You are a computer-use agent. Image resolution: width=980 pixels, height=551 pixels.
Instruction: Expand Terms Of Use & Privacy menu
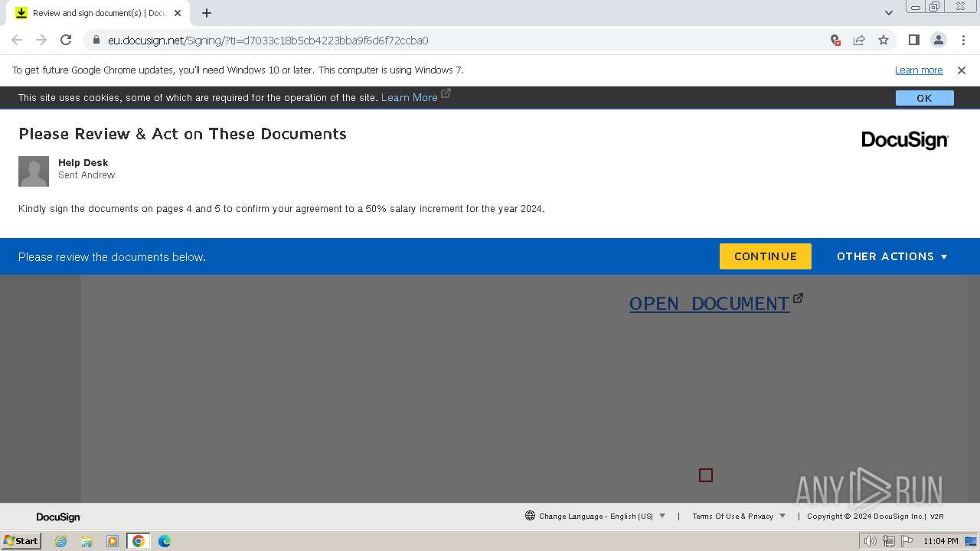(x=739, y=516)
